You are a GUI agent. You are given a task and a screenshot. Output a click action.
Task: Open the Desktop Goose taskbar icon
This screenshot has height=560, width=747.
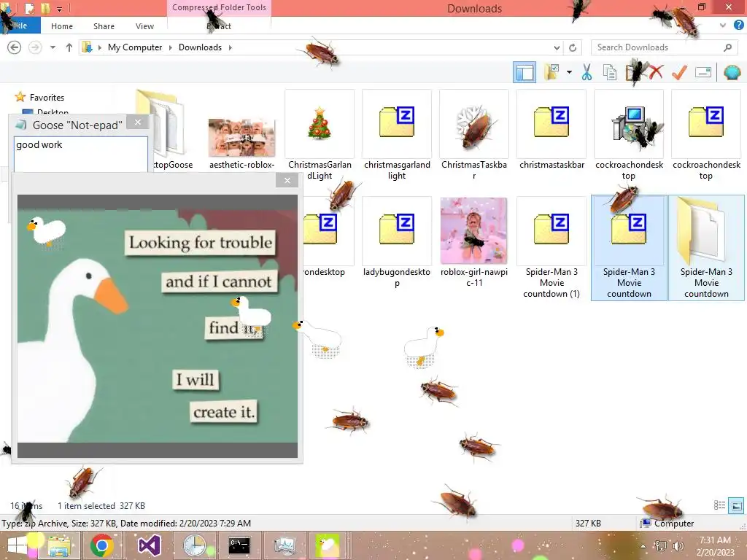(x=328, y=545)
